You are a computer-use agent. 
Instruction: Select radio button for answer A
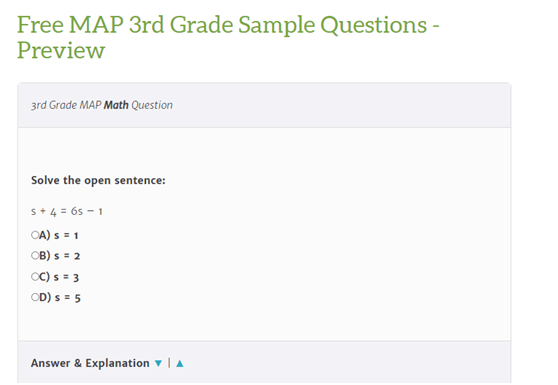35,235
